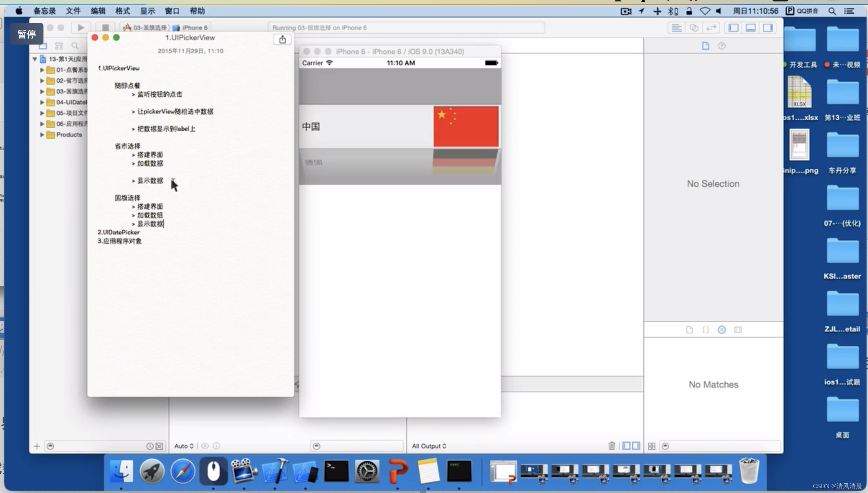Open the 编辑 menu
The width and height of the screenshot is (868, 493).
click(98, 11)
